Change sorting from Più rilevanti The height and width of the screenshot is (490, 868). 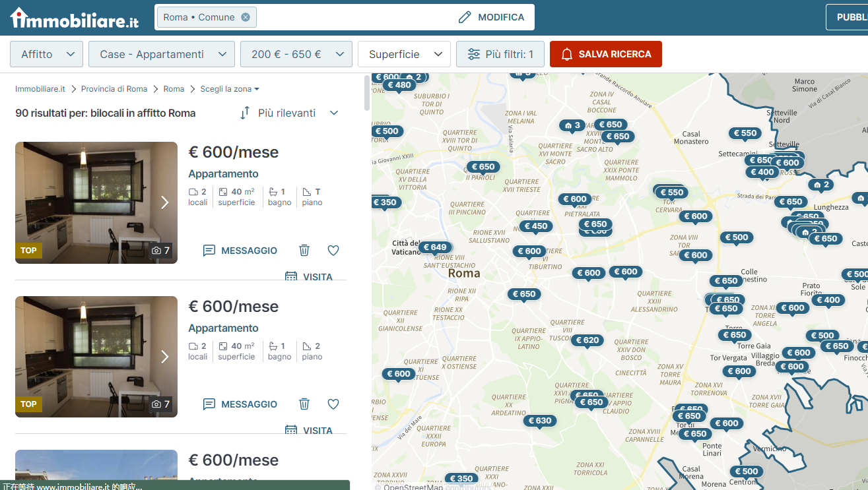pos(289,113)
